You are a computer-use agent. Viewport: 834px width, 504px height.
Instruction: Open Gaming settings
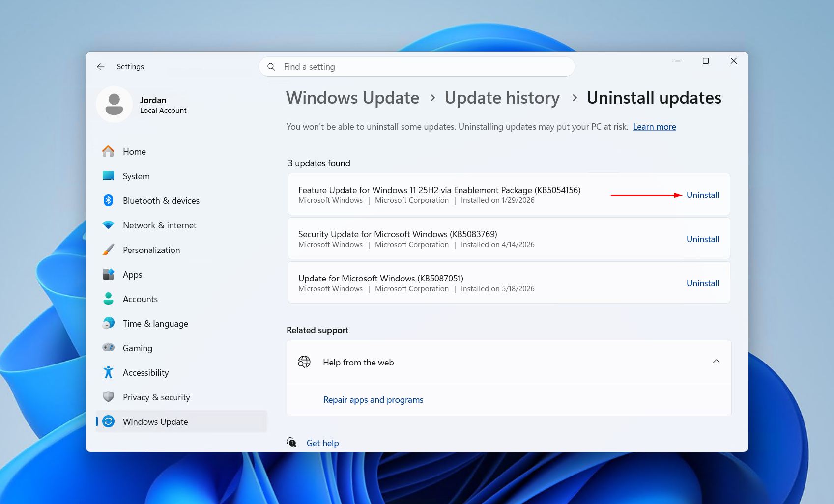point(181,348)
